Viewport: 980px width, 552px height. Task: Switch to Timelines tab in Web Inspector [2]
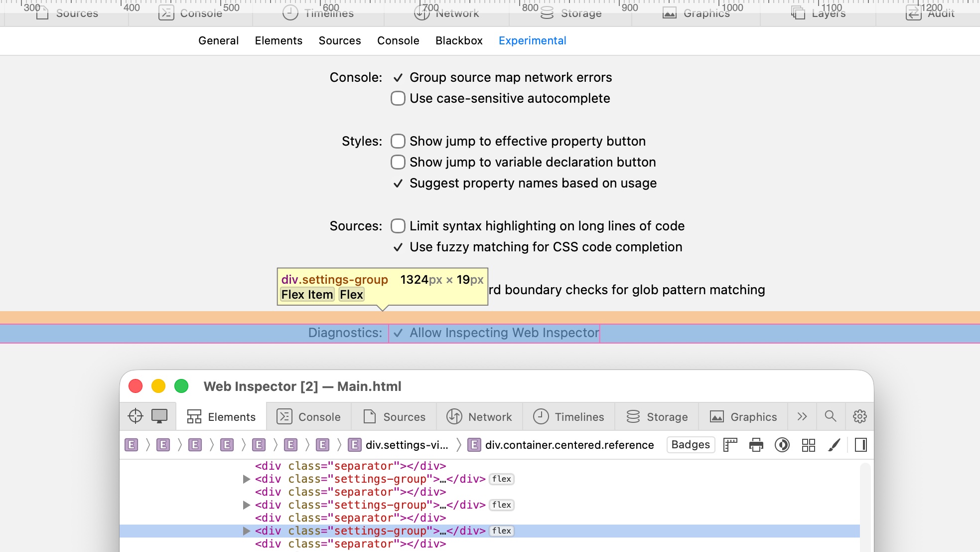tap(568, 416)
